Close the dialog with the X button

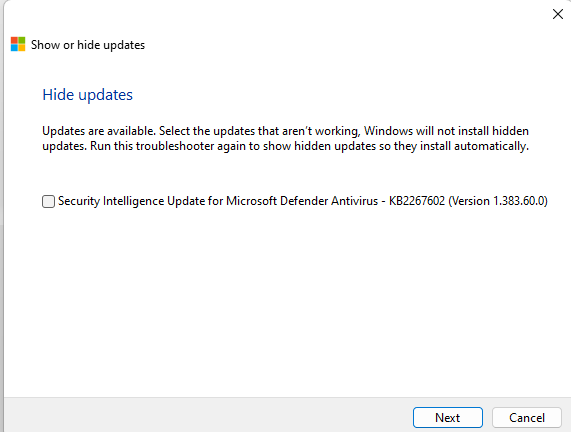click(558, 14)
